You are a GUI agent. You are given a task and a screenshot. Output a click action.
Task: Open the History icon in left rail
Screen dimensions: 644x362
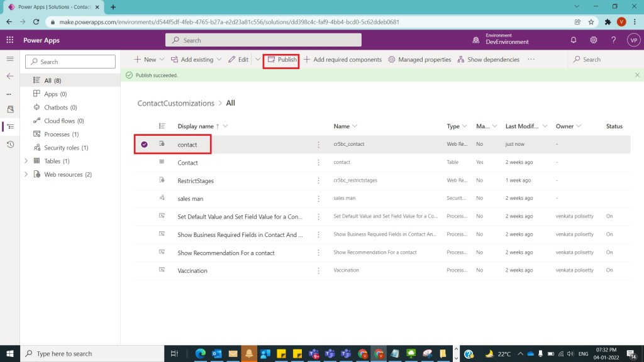tap(10, 145)
